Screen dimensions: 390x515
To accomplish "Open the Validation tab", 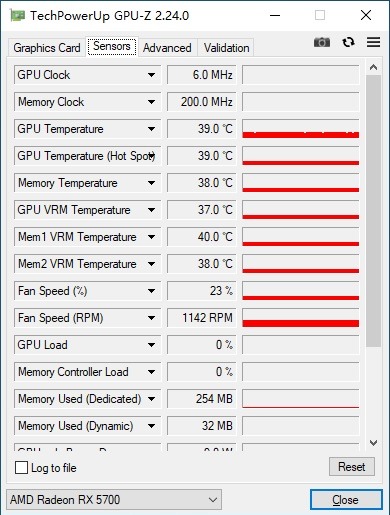I will coord(226,48).
